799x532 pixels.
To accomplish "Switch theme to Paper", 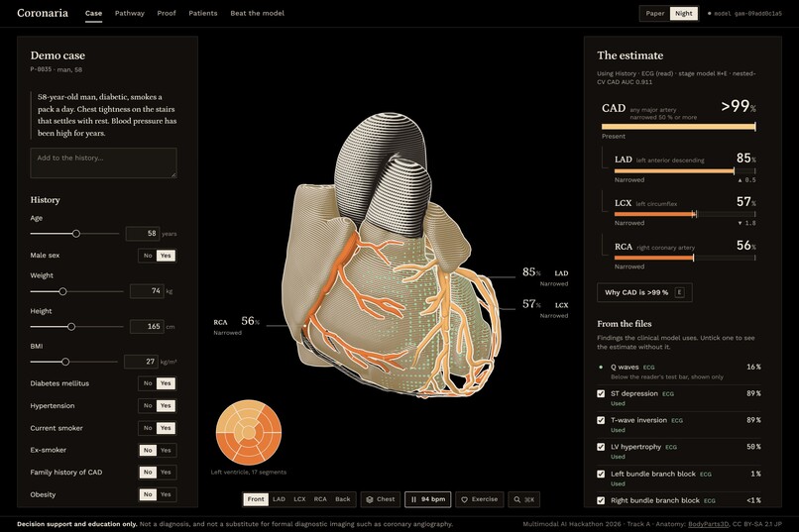I will 655,13.
